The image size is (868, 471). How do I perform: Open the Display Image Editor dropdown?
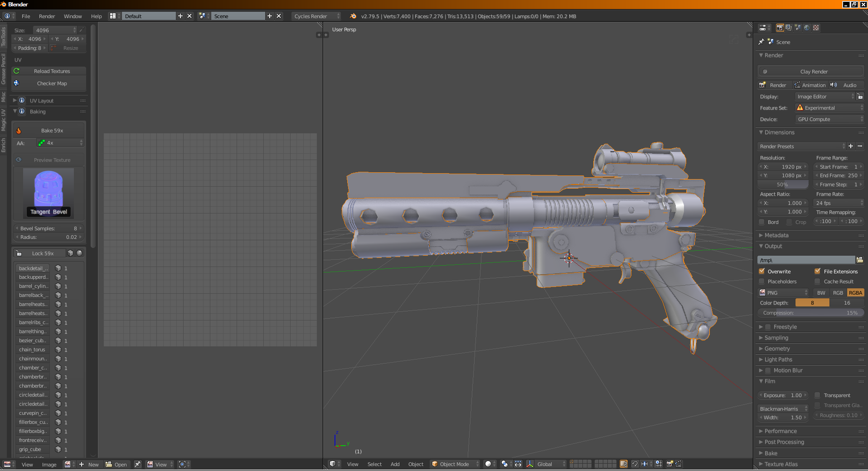pyautogui.click(x=825, y=96)
